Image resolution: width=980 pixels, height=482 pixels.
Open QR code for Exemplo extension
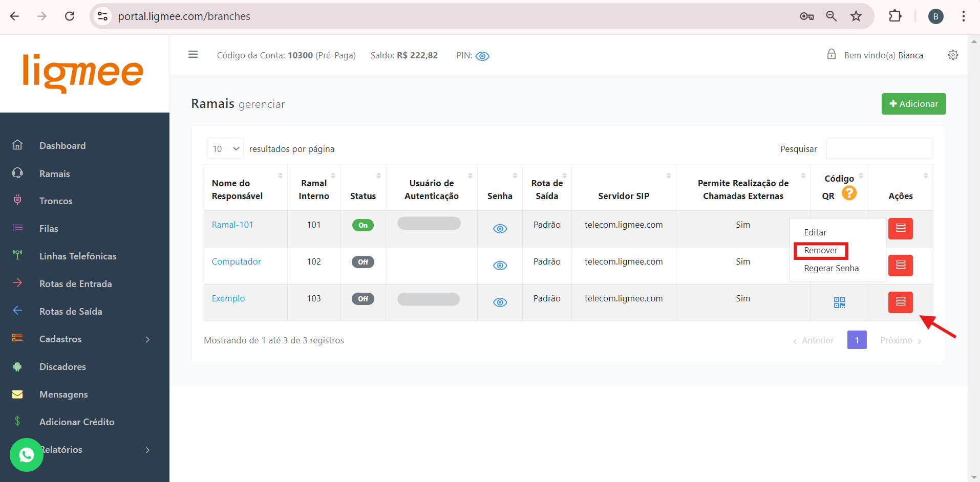coord(839,302)
